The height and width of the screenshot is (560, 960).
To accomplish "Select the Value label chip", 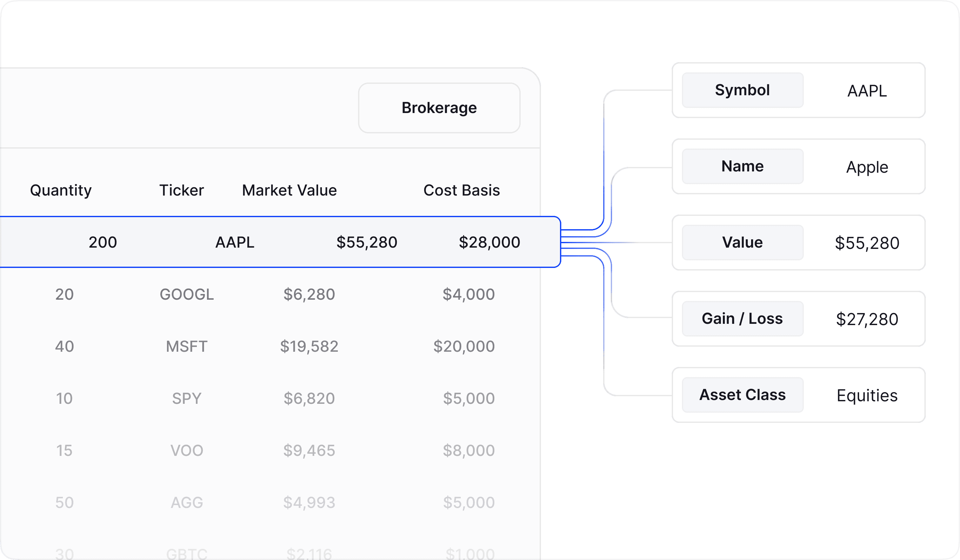I will click(x=742, y=243).
